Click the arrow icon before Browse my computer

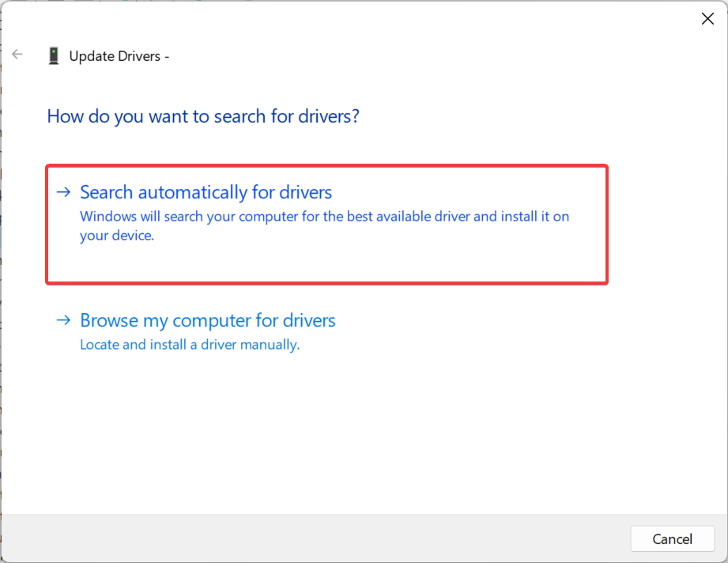point(63,319)
